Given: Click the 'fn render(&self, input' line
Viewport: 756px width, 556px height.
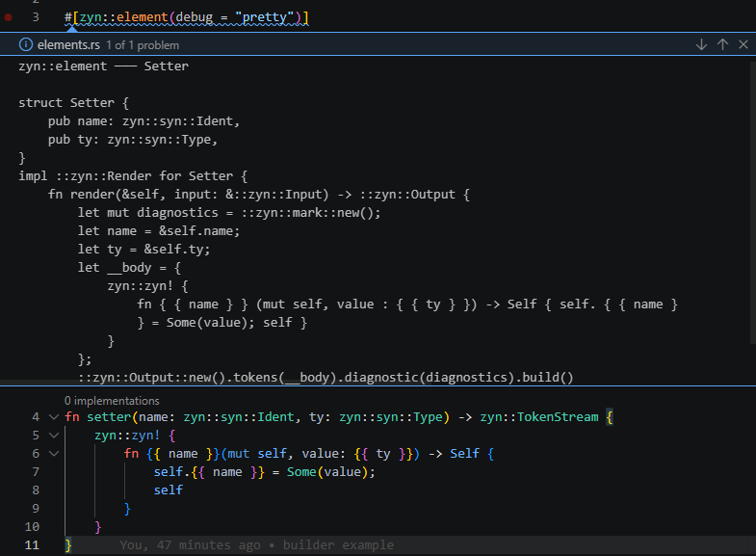Looking at the screenshot, I should (x=258, y=195).
